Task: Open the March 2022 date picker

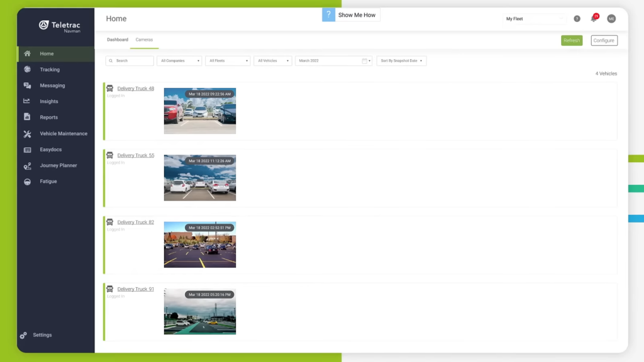Action: coord(333,61)
